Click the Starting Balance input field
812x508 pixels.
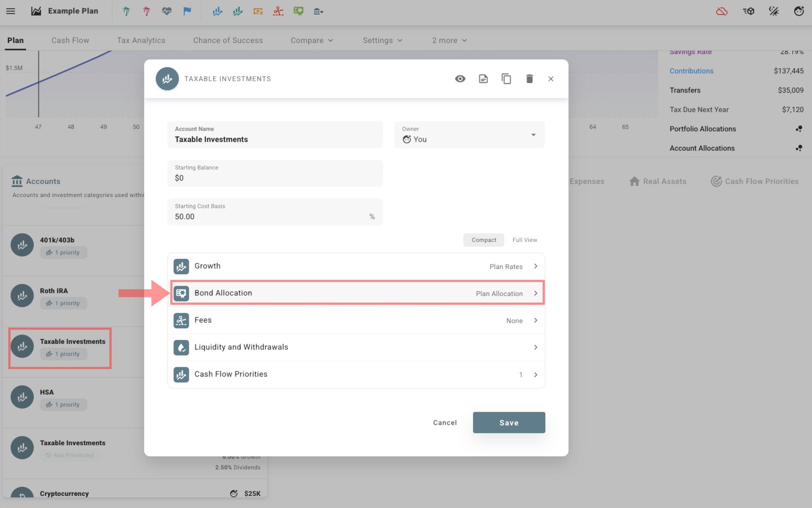tap(275, 174)
